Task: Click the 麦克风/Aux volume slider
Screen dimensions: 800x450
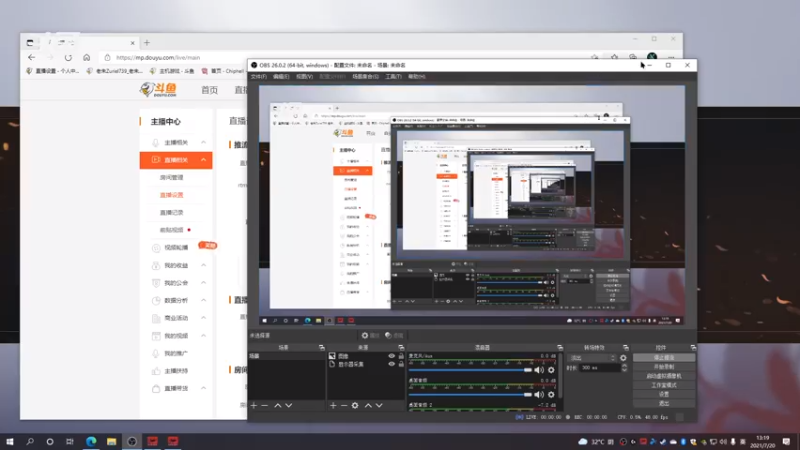Action: coord(470,370)
